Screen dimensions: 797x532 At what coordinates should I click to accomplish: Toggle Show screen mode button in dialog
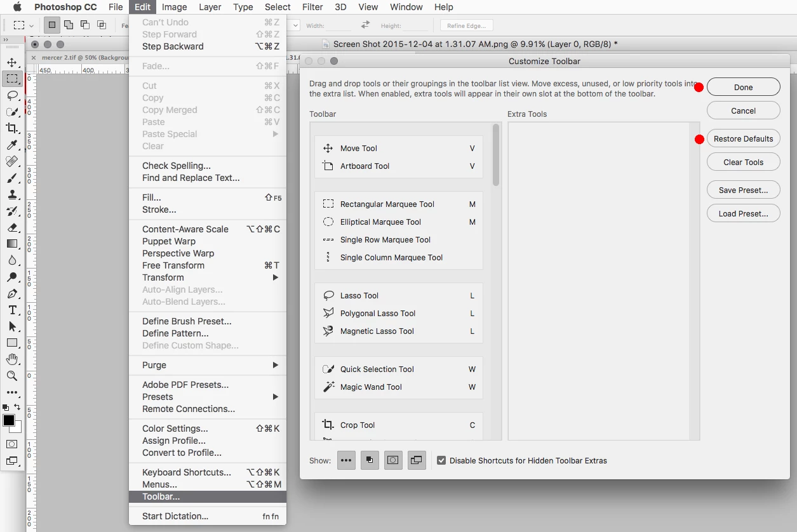[416, 460]
